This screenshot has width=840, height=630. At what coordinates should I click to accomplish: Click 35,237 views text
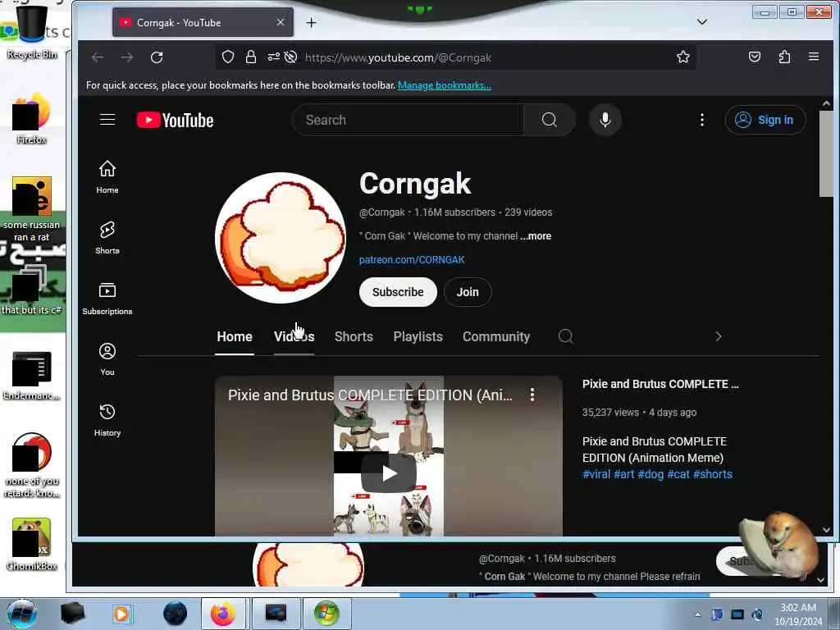[x=610, y=413]
